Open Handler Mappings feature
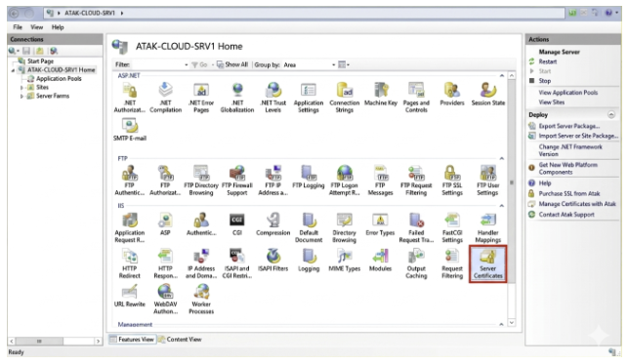 point(487,228)
